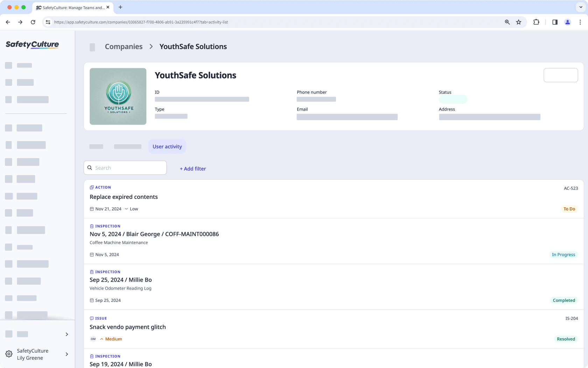The width and height of the screenshot is (588, 368).
Task: Toggle the browser side panel icon
Action: 555,22
